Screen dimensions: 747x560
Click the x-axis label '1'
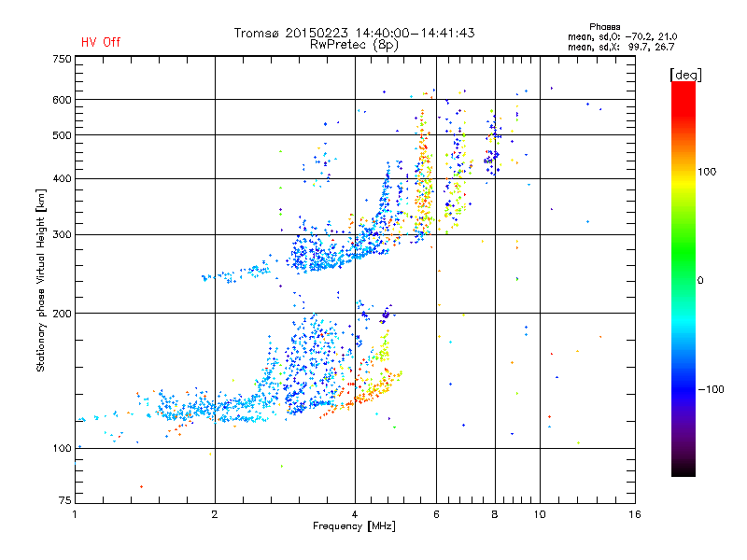click(x=75, y=514)
